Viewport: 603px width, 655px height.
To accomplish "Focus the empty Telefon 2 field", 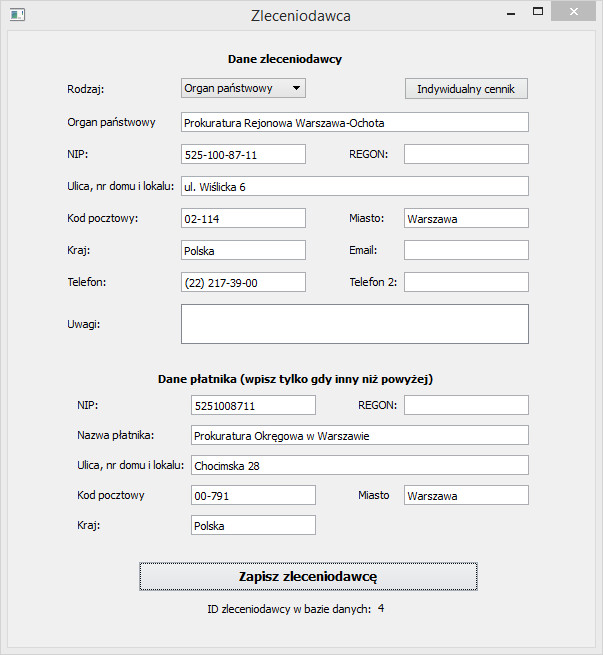I will (466, 282).
